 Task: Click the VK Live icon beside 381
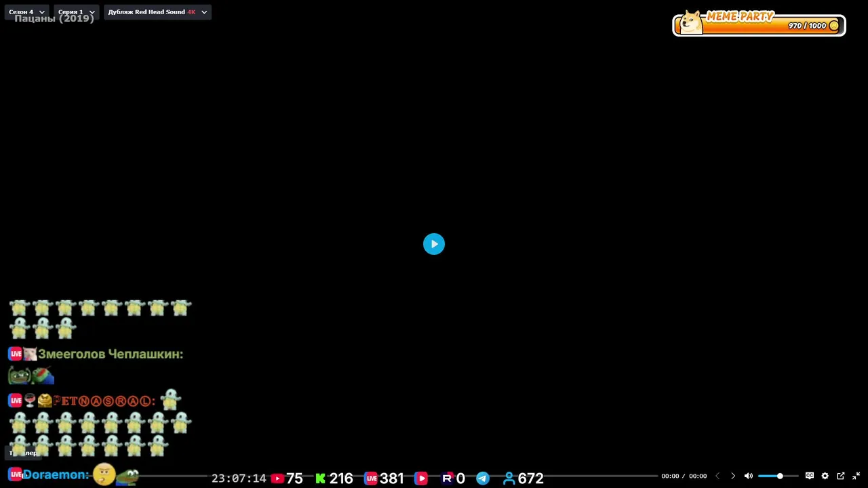[371, 479]
